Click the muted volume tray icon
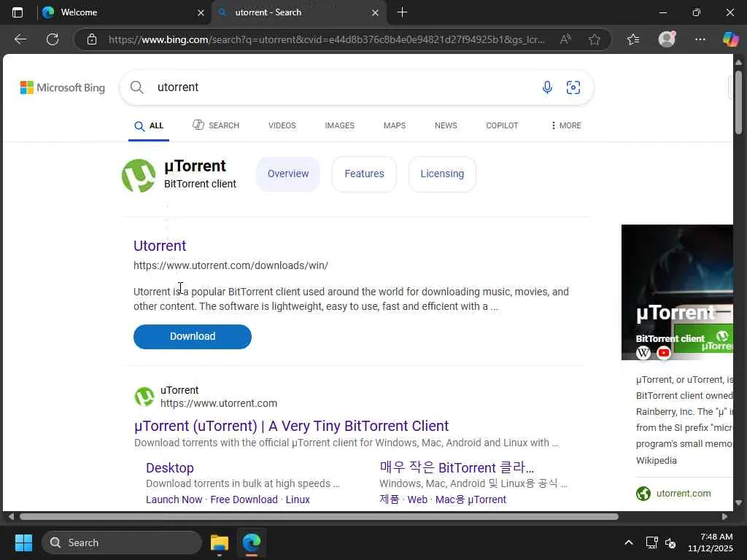 [670, 542]
